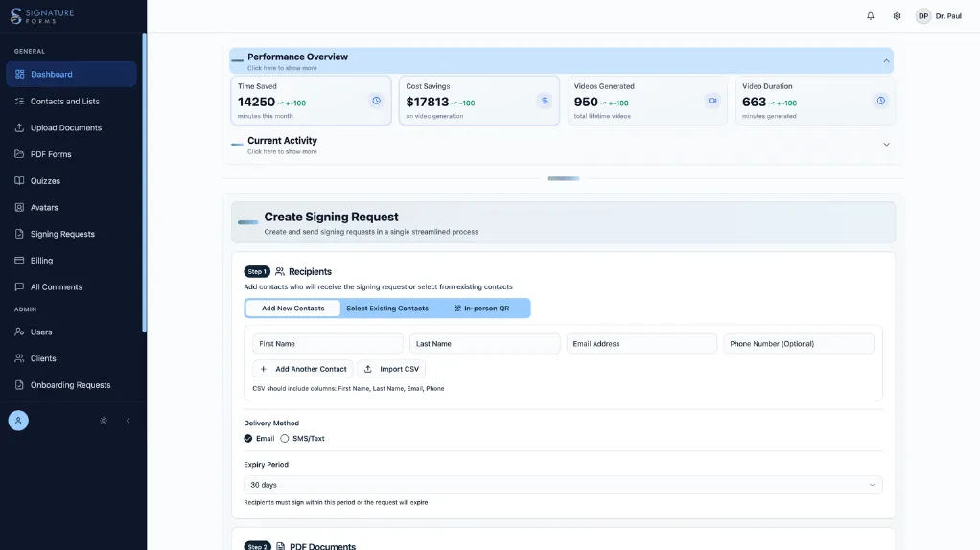This screenshot has height=550, width=980.
Task: Click the First Name input field
Action: point(327,344)
